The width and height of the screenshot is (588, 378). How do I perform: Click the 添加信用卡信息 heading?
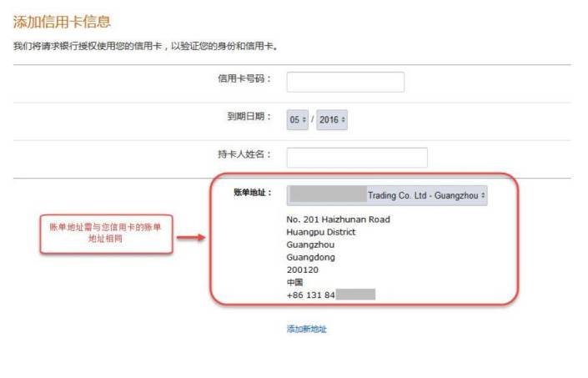tap(62, 22)
